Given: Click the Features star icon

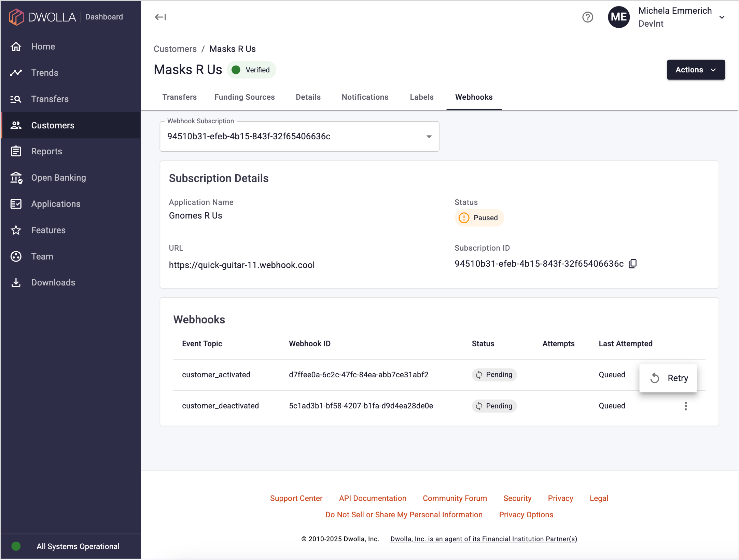Looking at the screenshot, I should click(16, 230).
